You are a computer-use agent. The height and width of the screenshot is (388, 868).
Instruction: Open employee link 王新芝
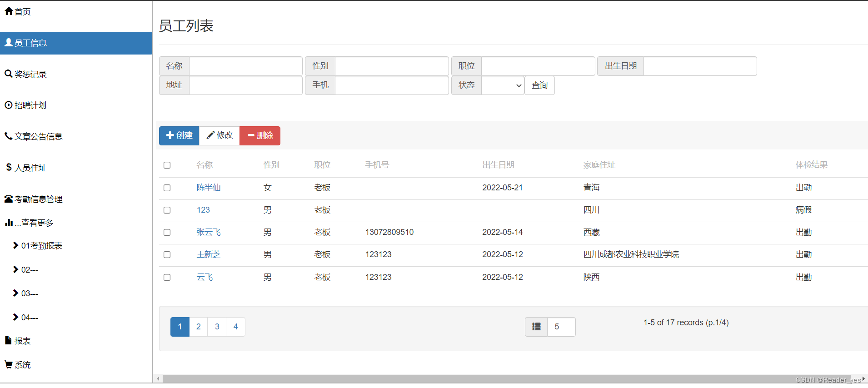pyautogui.click(x=209, y=254)
